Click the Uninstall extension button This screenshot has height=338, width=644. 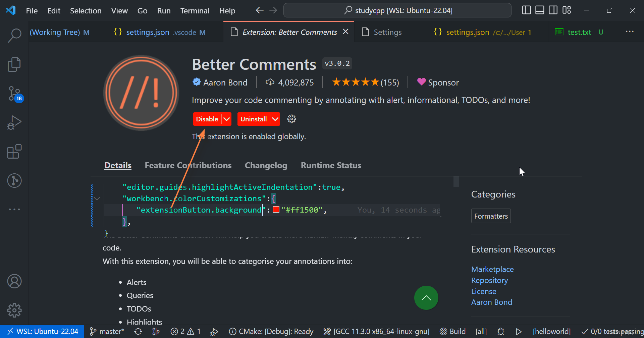(x=254, y=119)
